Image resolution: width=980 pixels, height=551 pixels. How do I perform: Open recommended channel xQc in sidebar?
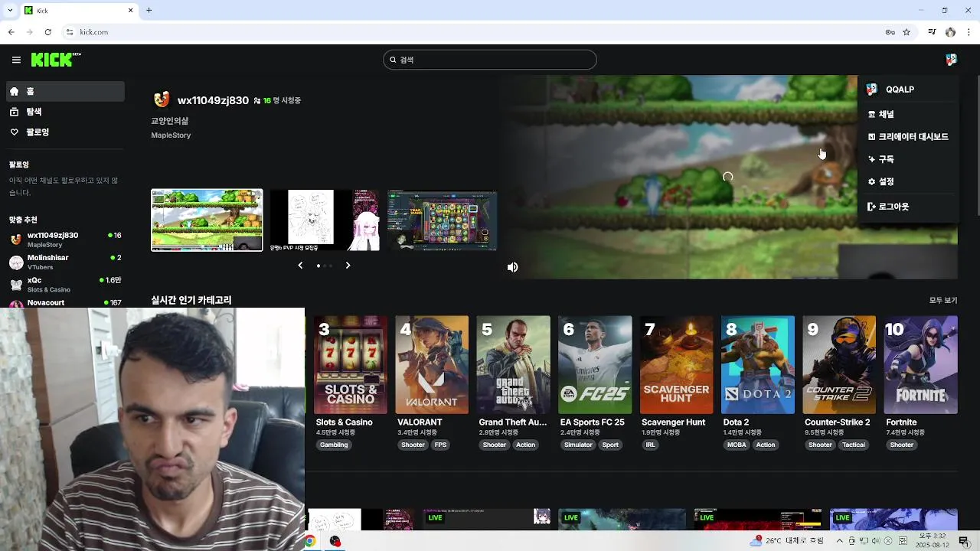tap(65, 285)
